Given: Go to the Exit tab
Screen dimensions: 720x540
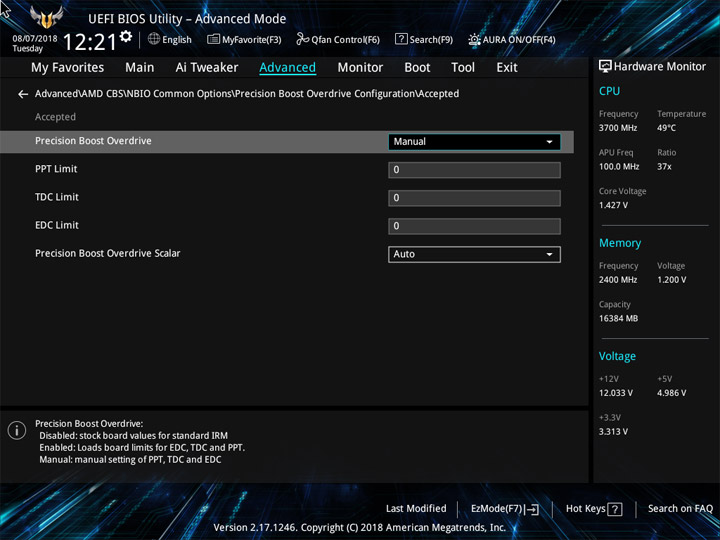Looking at the screenshot, I should (x=507, y=68).
